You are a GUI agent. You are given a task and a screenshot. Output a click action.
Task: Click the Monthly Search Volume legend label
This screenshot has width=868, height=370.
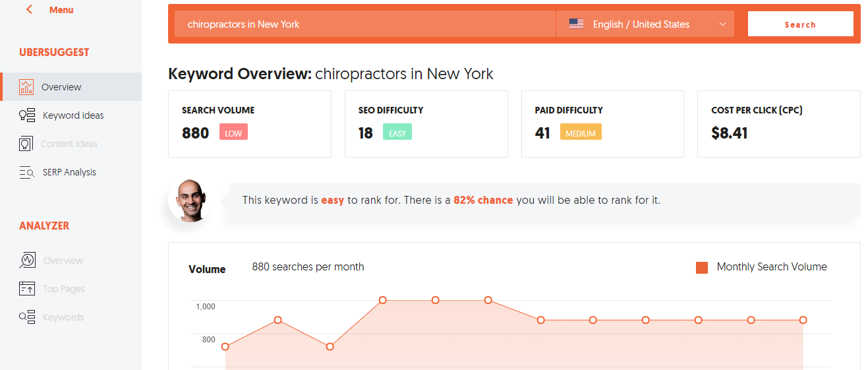[x=772, y=267]
